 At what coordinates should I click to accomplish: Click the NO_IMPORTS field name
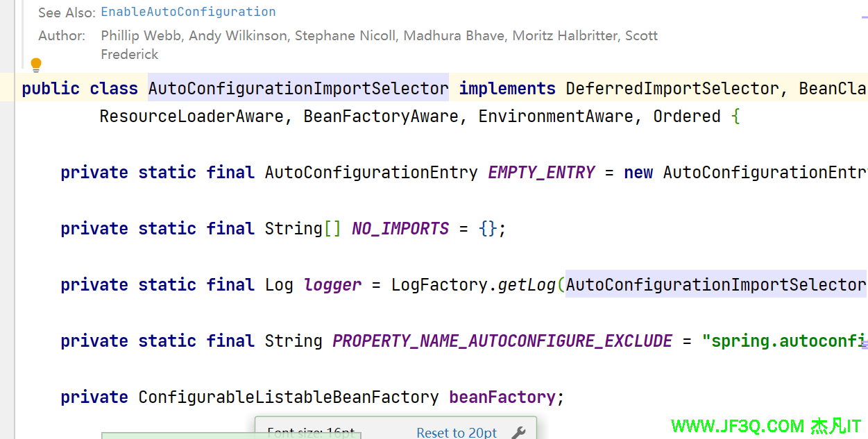point(400,229)
